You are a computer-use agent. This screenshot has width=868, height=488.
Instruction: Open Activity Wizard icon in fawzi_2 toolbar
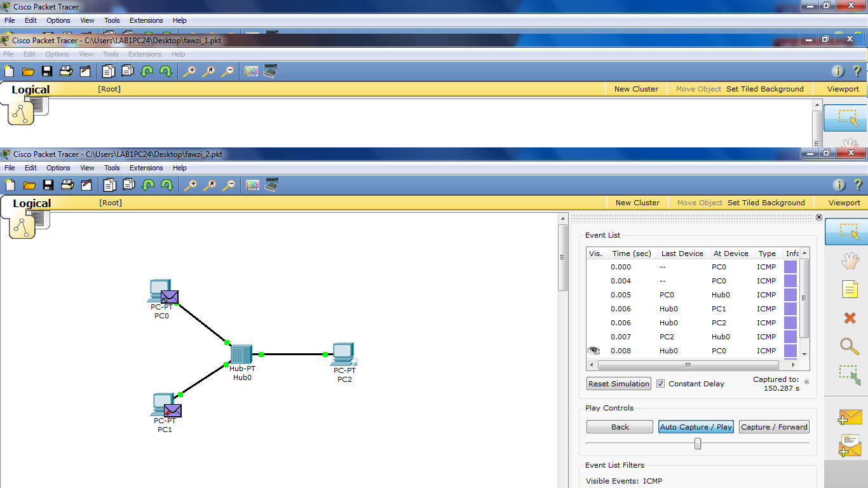click(85, 185)
